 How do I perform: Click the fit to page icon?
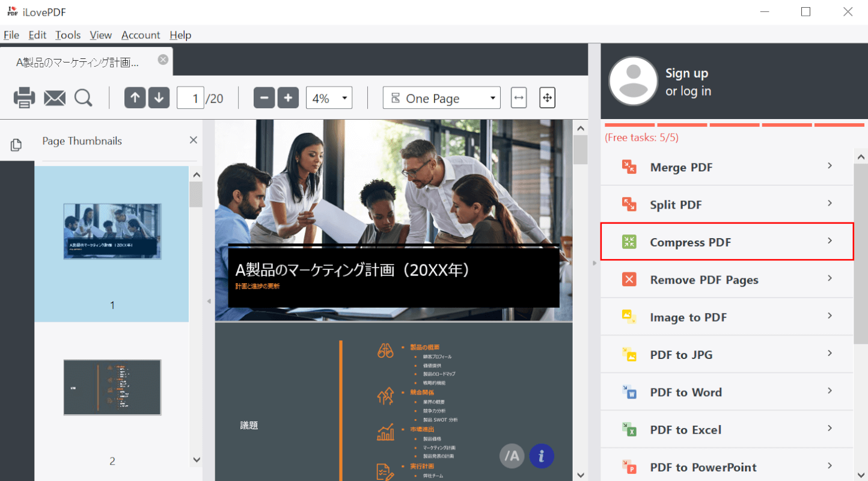click(x=547, y=98)
